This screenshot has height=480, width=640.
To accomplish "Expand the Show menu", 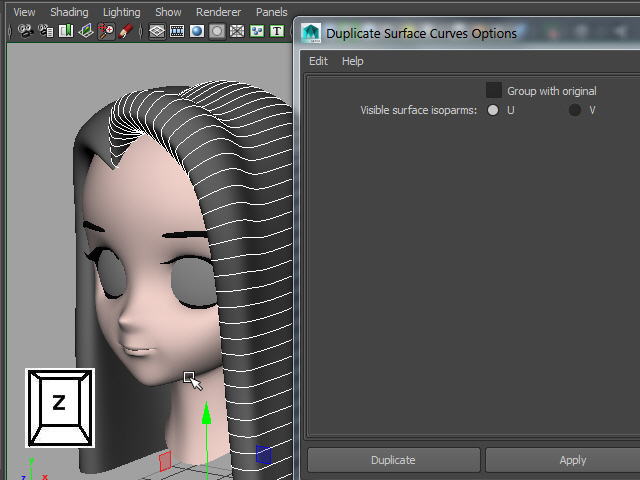I will point(168,12).
